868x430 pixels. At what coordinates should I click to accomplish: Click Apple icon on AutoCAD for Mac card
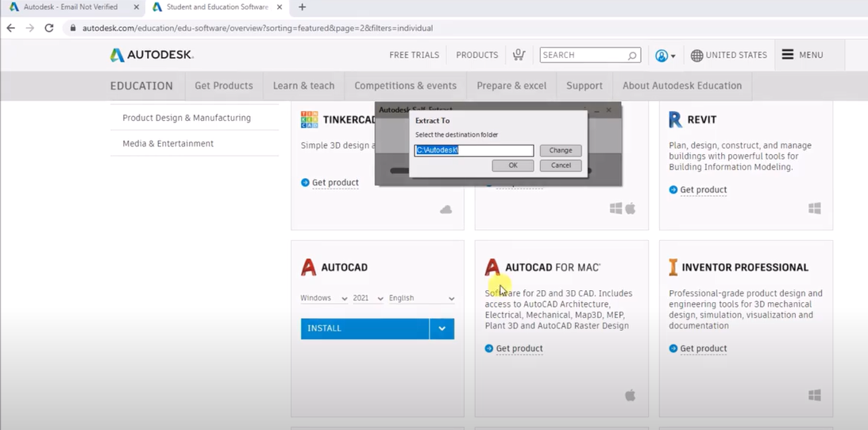tap(630, 395)
